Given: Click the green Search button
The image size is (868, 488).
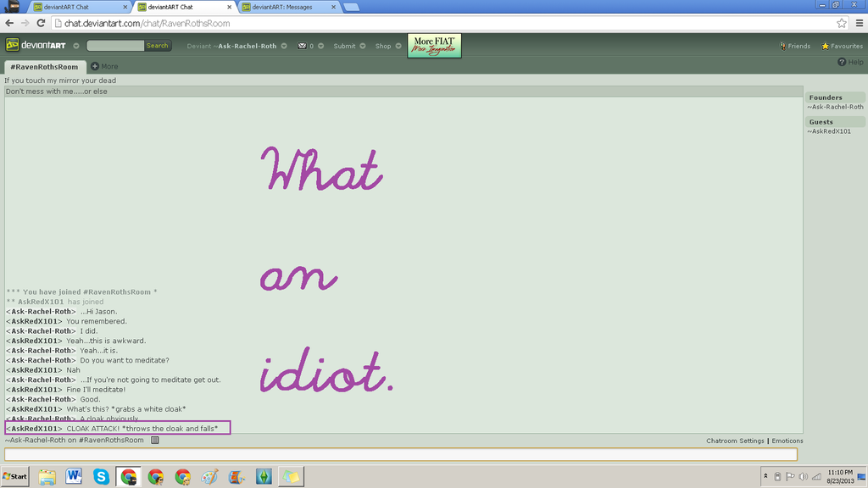Looking at the screenshot, I should click(157, 46).
